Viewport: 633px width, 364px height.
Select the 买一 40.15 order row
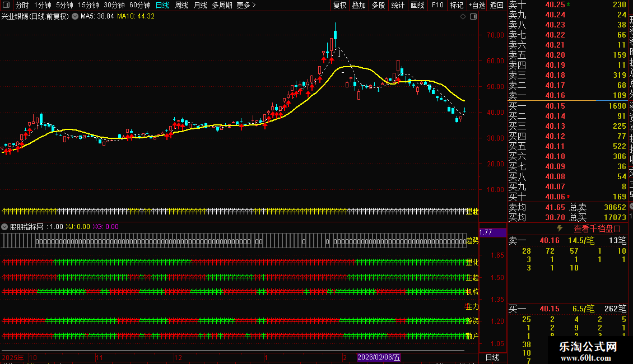point(567,106)
